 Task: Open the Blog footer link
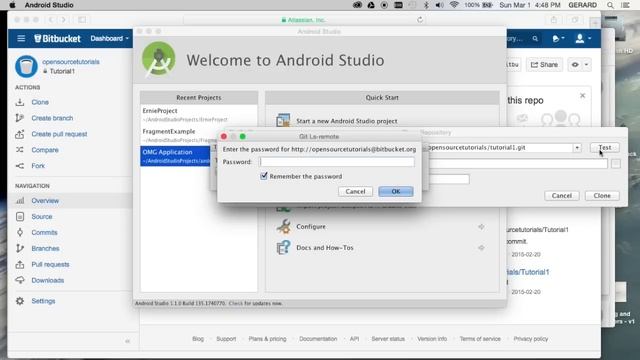click(198, 339)
